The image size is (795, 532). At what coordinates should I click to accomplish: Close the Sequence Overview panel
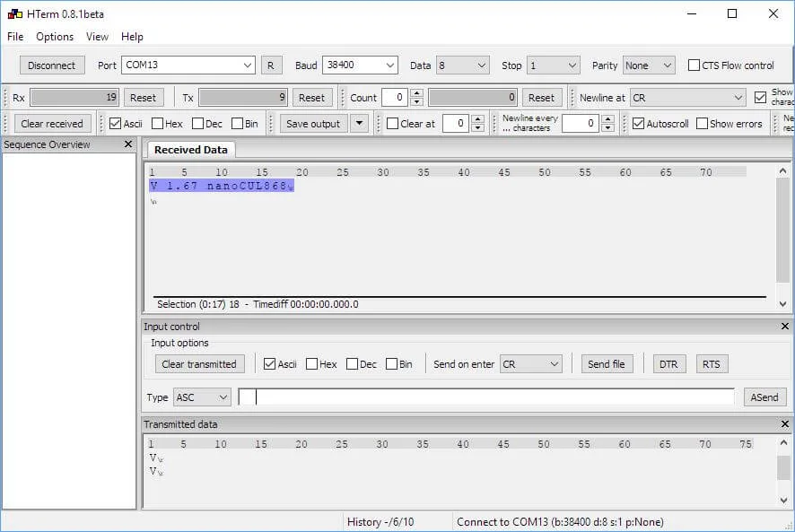point(128,144)
